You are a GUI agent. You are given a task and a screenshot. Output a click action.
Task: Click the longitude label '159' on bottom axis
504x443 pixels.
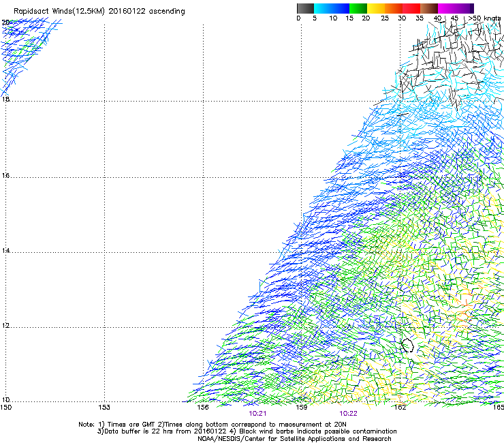click(302, 408)
